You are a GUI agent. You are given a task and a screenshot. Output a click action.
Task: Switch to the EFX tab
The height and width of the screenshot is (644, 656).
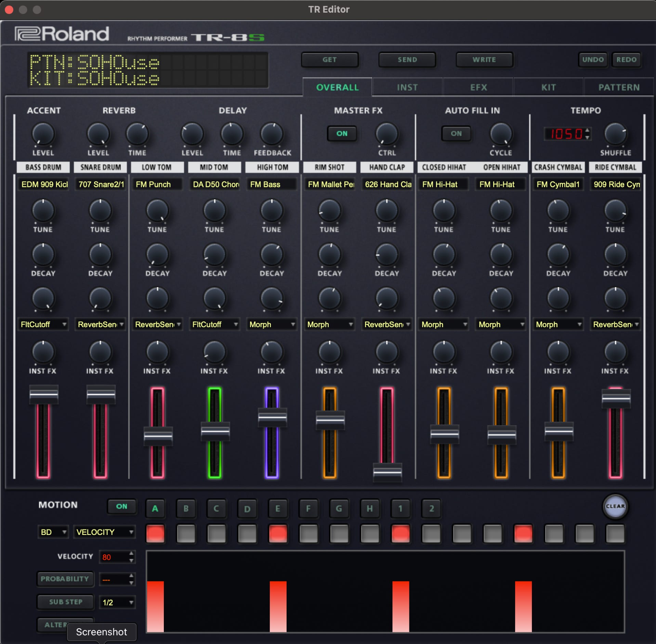(x=478, y=88)
